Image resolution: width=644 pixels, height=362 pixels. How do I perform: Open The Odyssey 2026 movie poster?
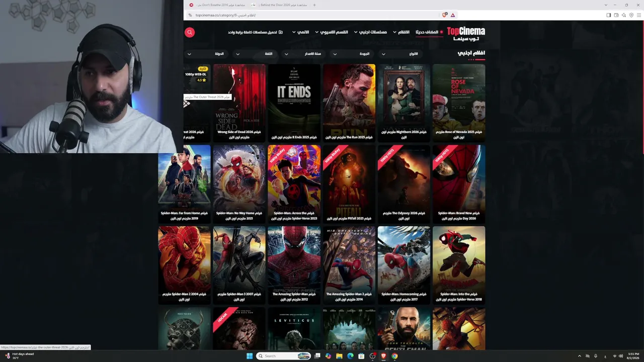pos(404,184)
